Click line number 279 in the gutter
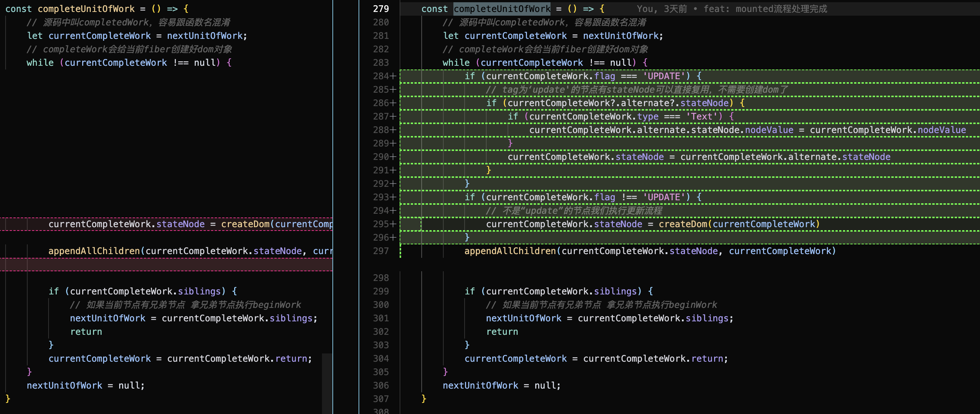 click(381, 9)
